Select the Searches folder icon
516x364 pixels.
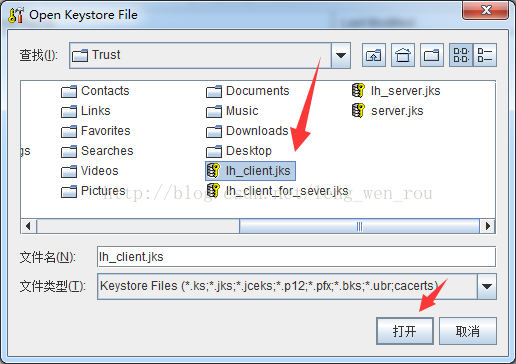pyautogui.click(x=69, y=151)
